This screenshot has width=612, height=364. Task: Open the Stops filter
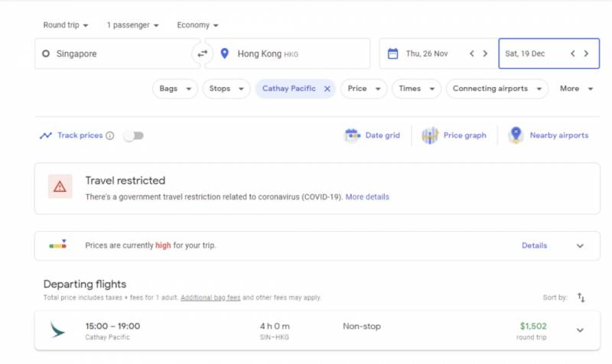[x=226, y=89]
